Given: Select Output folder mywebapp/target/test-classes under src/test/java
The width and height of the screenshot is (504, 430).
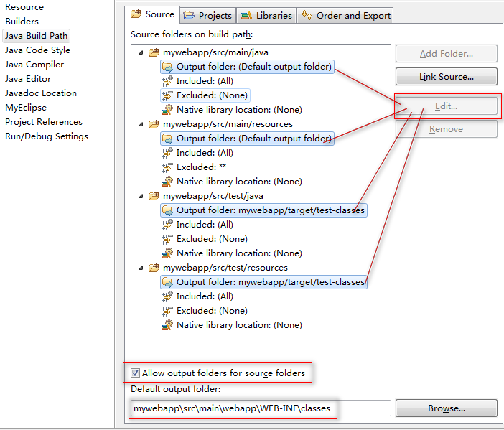Looking at the screenshot, I should tap(270, 210).
